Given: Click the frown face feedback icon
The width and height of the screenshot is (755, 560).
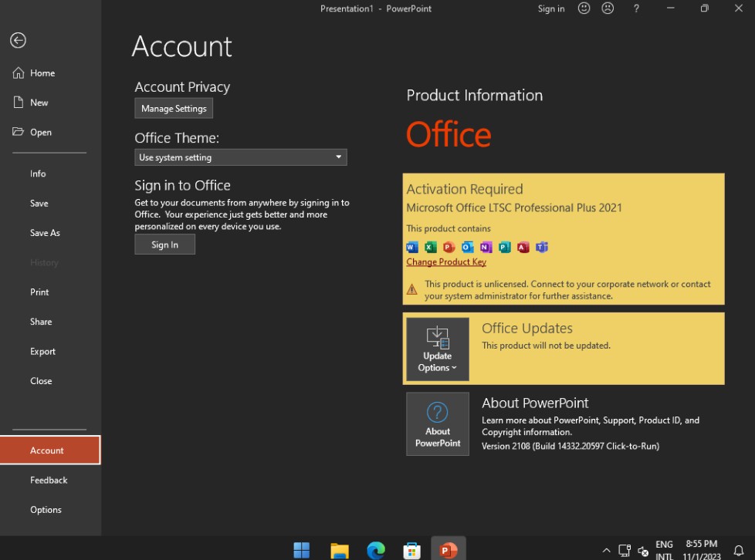Looking at the screenshot, I should click(x=608, y=8).
